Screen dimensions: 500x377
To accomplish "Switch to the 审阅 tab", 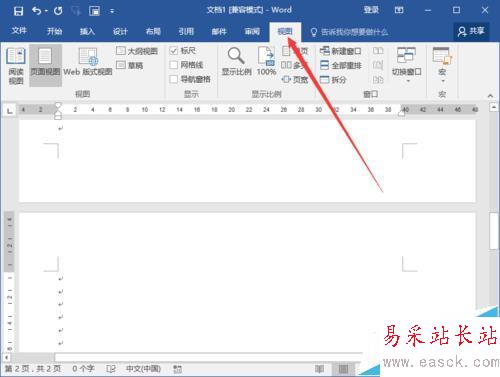I will click(252, 31).
